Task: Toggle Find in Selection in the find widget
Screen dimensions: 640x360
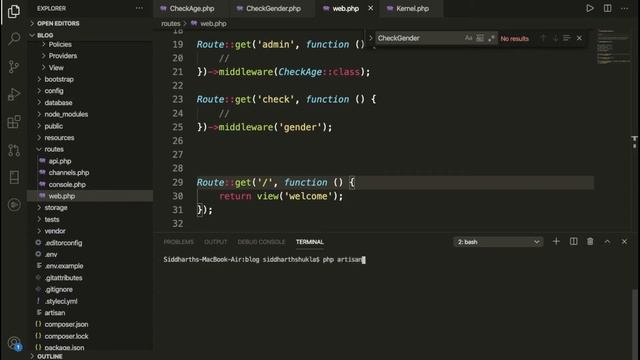Action: 567,38
